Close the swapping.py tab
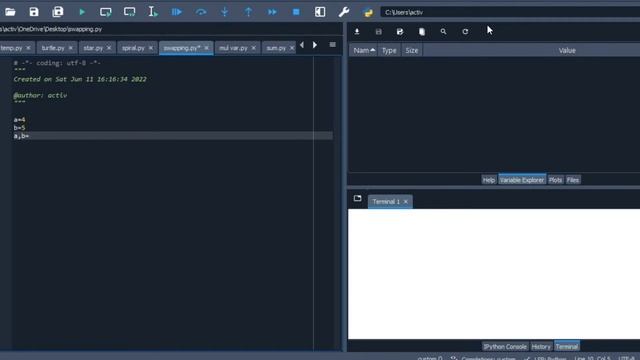640x360 pixels. (207, 48)
